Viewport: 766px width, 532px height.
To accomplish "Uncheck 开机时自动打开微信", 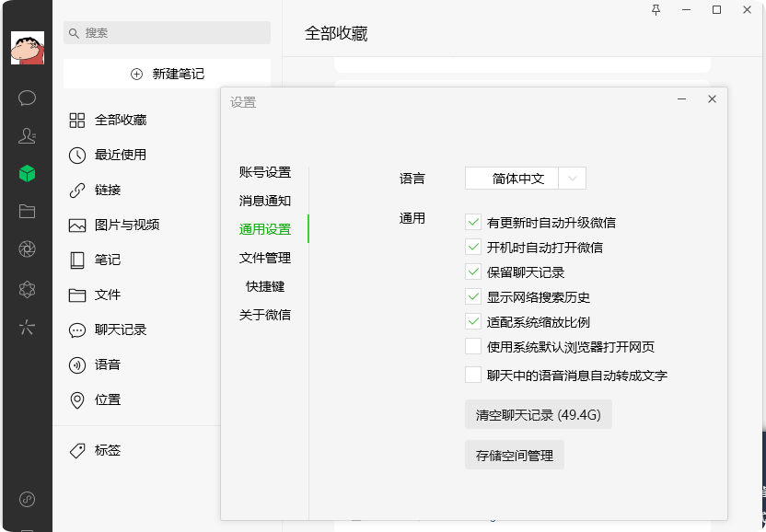I will pos(473,248).
